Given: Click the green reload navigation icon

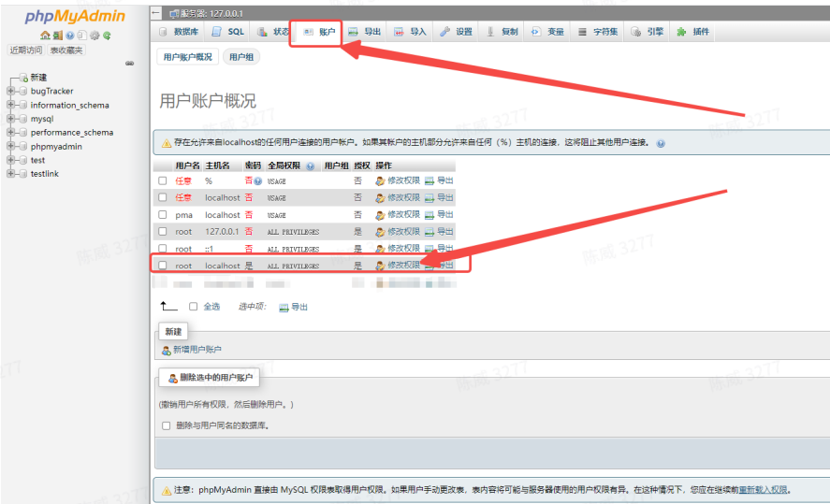Looking at the screenshot, I should (107, 36).
